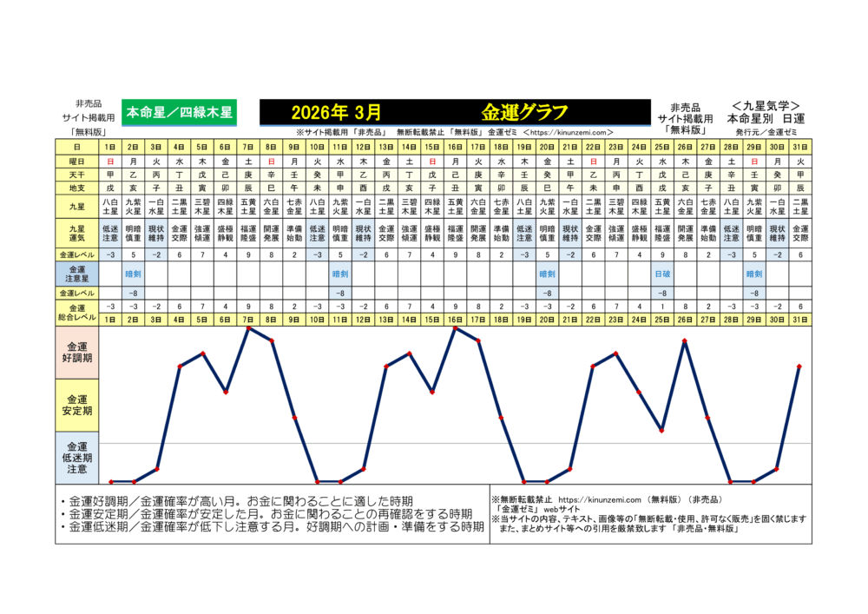This screenshot has width=868, height=614.
Task: Click the 金運低迷期注意 label beside the chart
Action: click(78, 458)
